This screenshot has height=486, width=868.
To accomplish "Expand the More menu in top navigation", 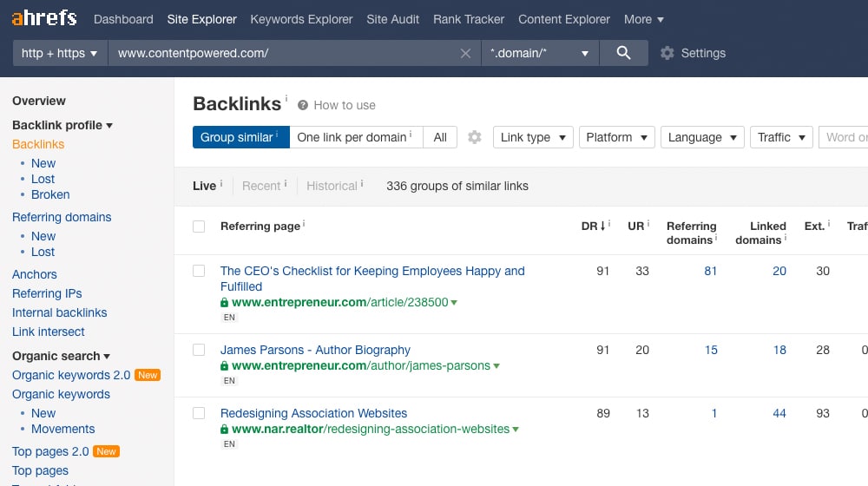I will click(x=643, y=19).
